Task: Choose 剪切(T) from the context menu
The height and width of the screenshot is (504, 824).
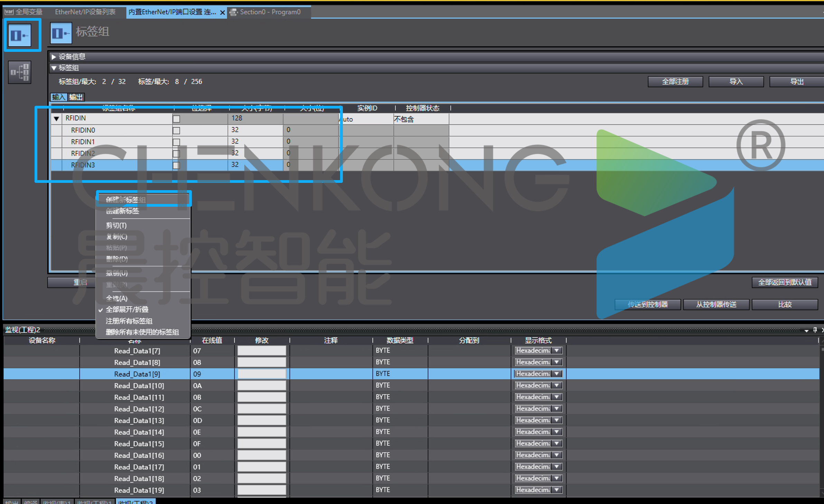Action: point(143,225)
